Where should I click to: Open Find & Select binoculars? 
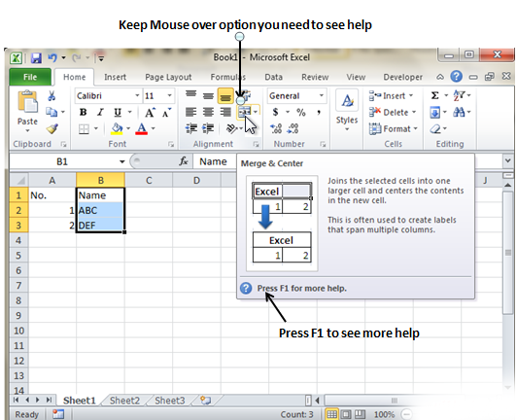459,112
